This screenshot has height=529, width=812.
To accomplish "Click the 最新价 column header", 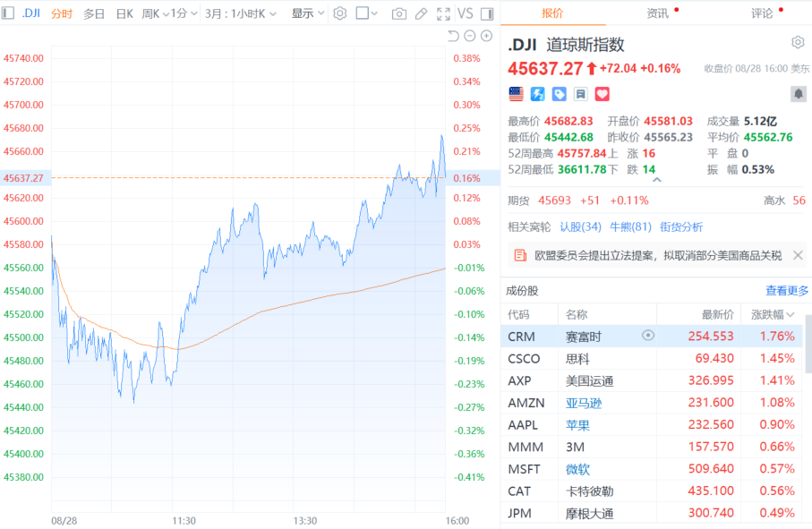I will click(717, 314).
